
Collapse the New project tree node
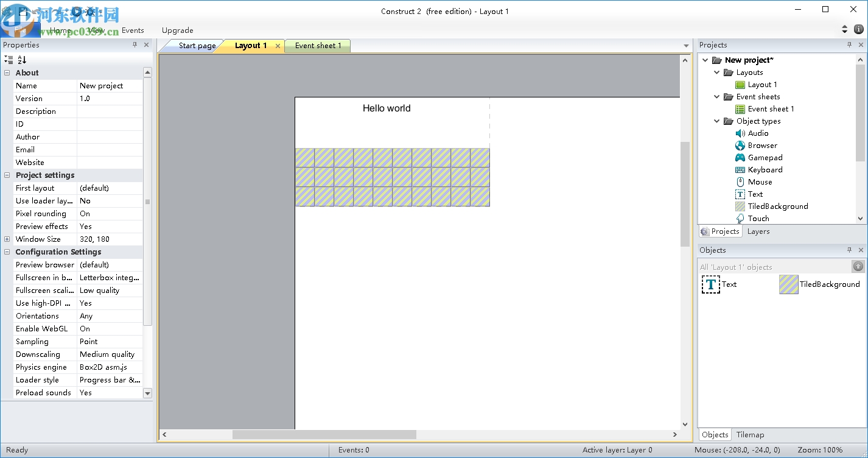705,60
